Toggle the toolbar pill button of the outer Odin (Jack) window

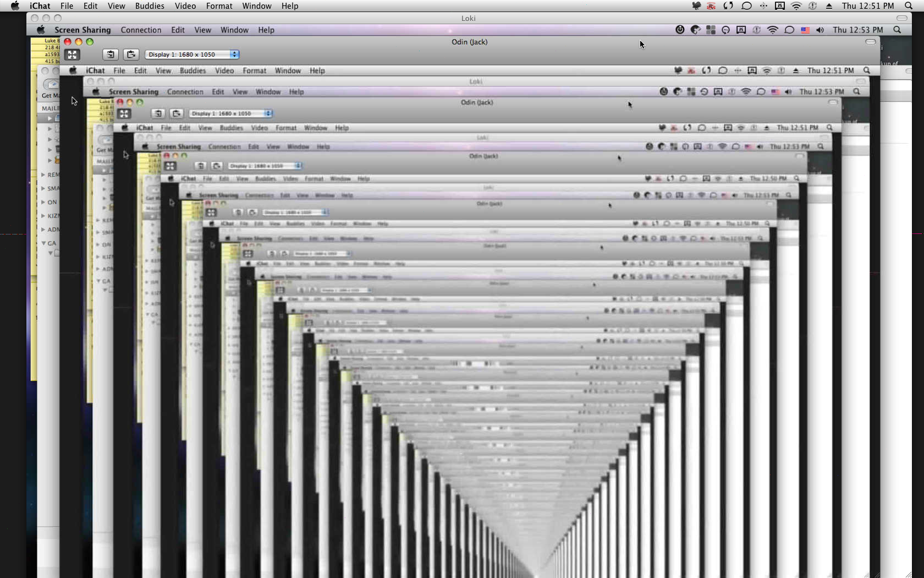(871, 42)
